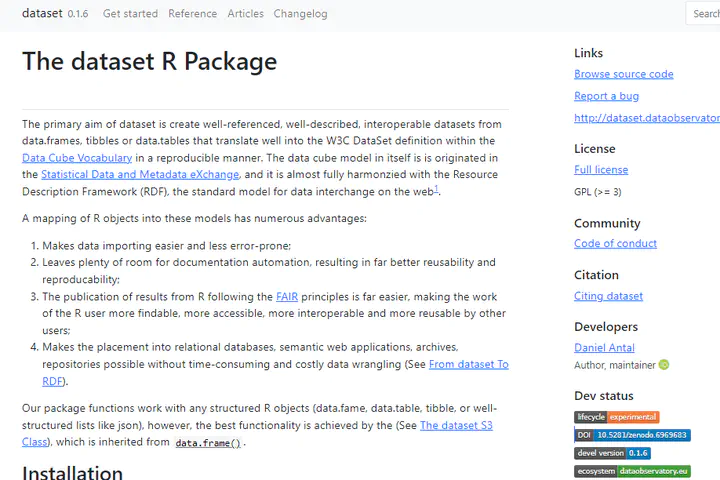Open the devel version 0.1.6 badge
This screenshot has height=480, width=720.
click(x=612, y=453)
